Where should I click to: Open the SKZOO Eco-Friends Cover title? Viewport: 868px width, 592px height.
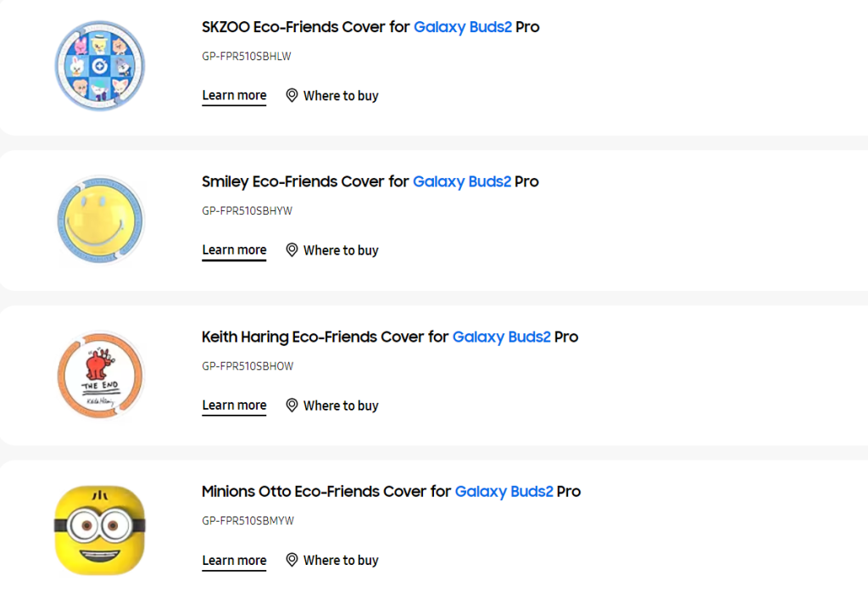click(370, 27)
